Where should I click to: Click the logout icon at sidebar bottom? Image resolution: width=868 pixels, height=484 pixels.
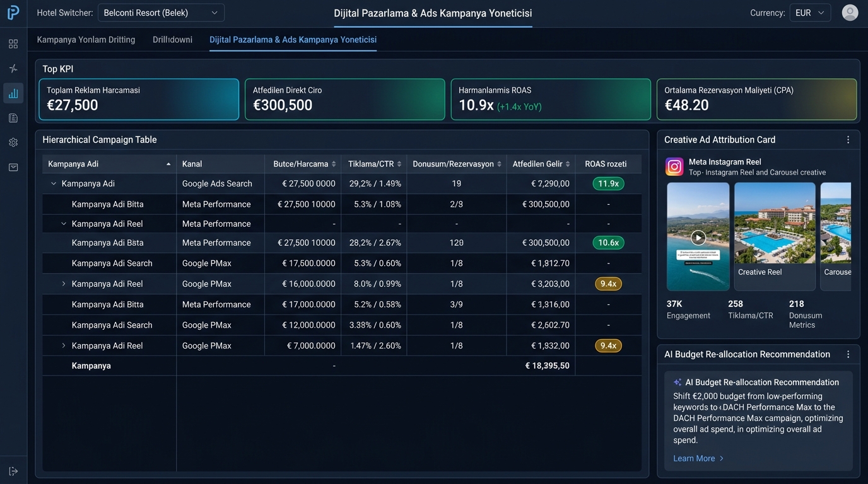(13, 471)
